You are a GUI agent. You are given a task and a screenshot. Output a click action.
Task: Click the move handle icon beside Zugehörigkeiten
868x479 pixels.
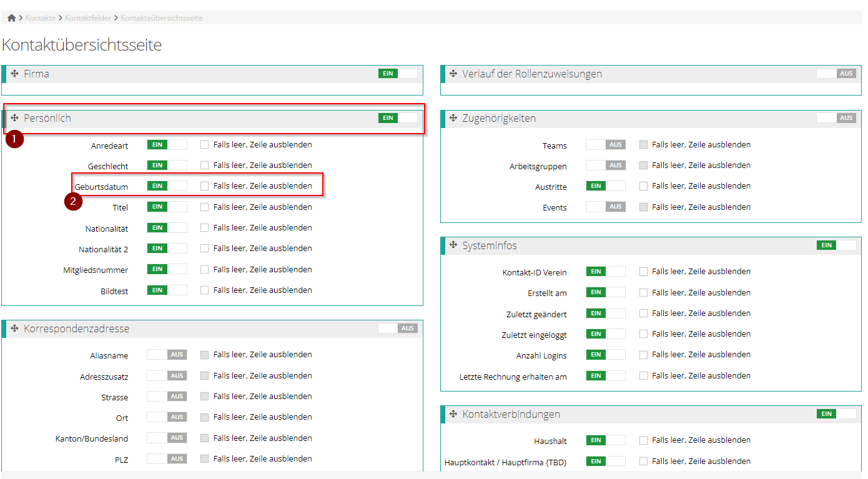(453, 118)
